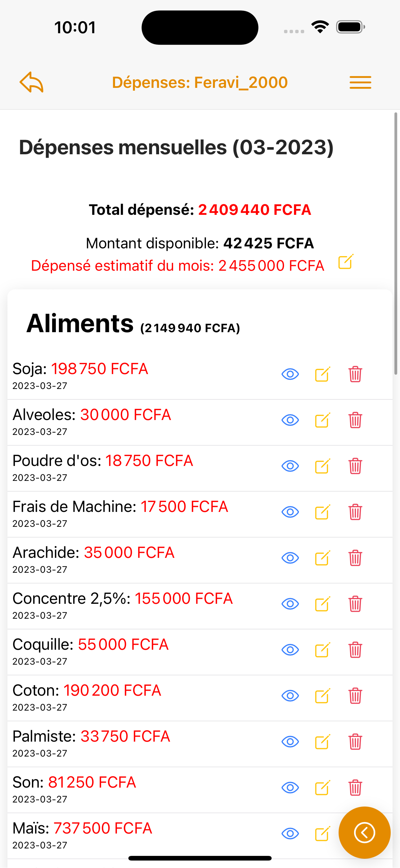Delete the Soja expense entry
This screenshot has height=868, width=400.
(355, 374)
